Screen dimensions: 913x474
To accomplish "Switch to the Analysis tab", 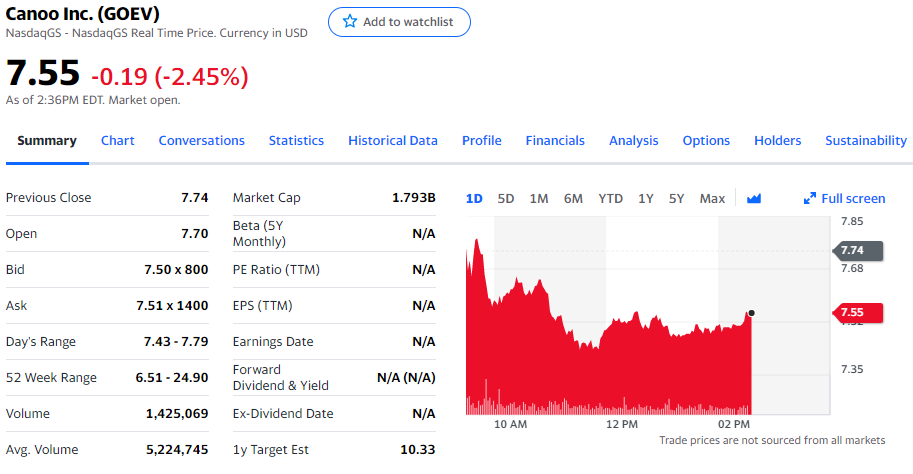I will coord(634,140).
